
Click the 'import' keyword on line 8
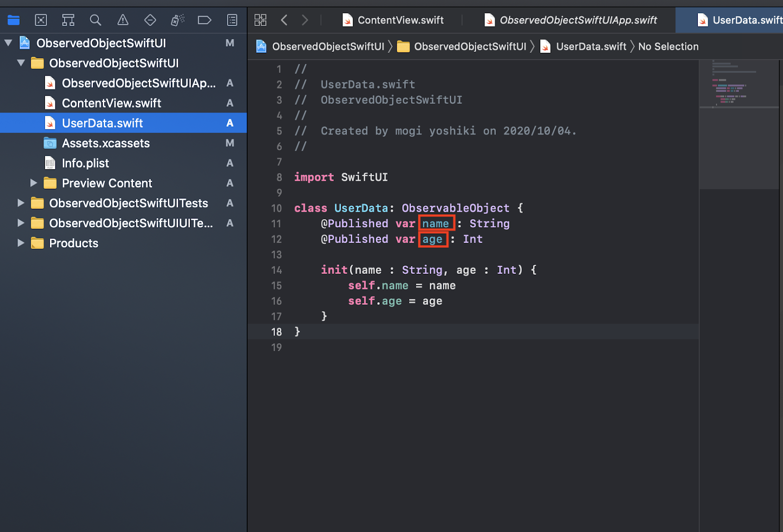pyautogui.click(x=314, y=177)
